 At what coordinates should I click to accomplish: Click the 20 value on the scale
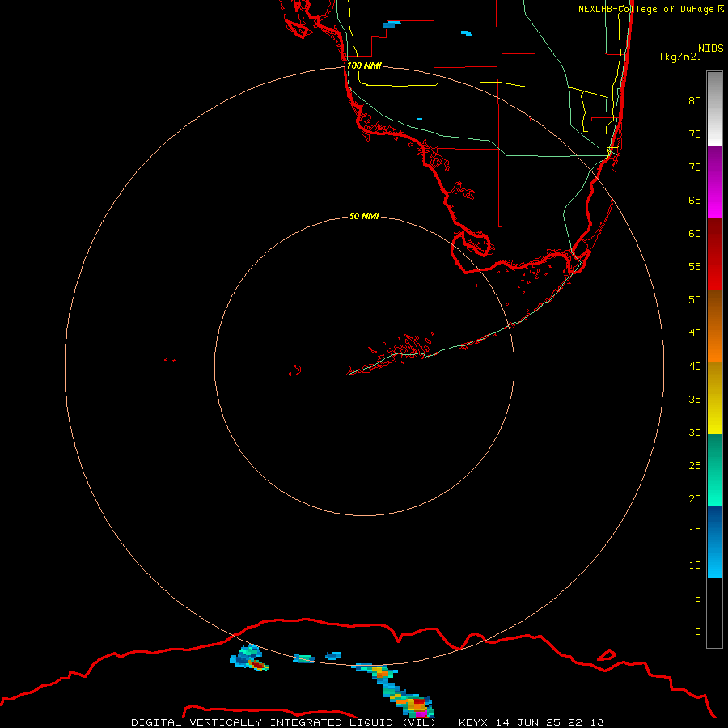(x=695, y=498)
